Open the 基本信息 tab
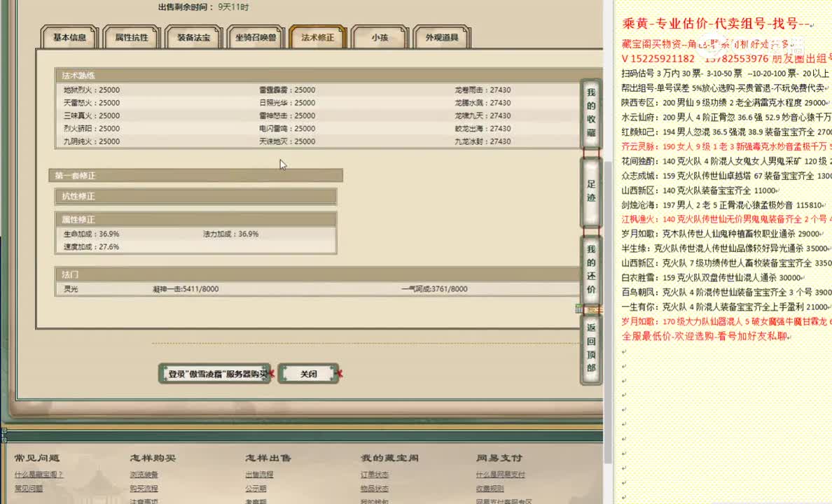This screenshot has width=832, height=504. (x=69, y=37)
